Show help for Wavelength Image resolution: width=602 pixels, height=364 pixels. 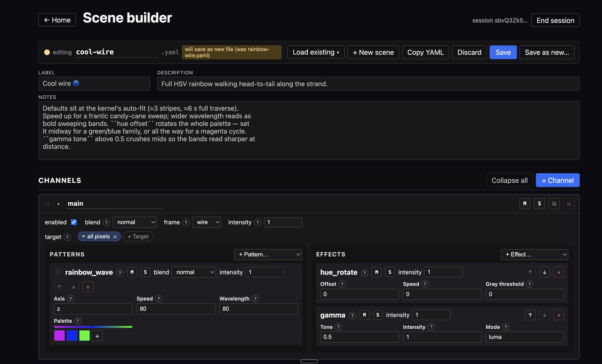click(x=255, y=299)
